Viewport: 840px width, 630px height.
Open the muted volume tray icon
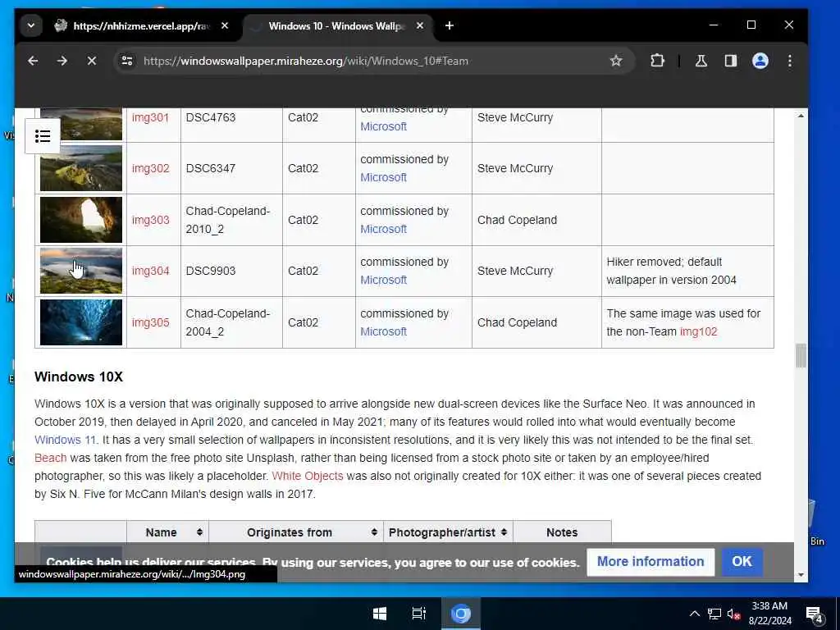734,614
